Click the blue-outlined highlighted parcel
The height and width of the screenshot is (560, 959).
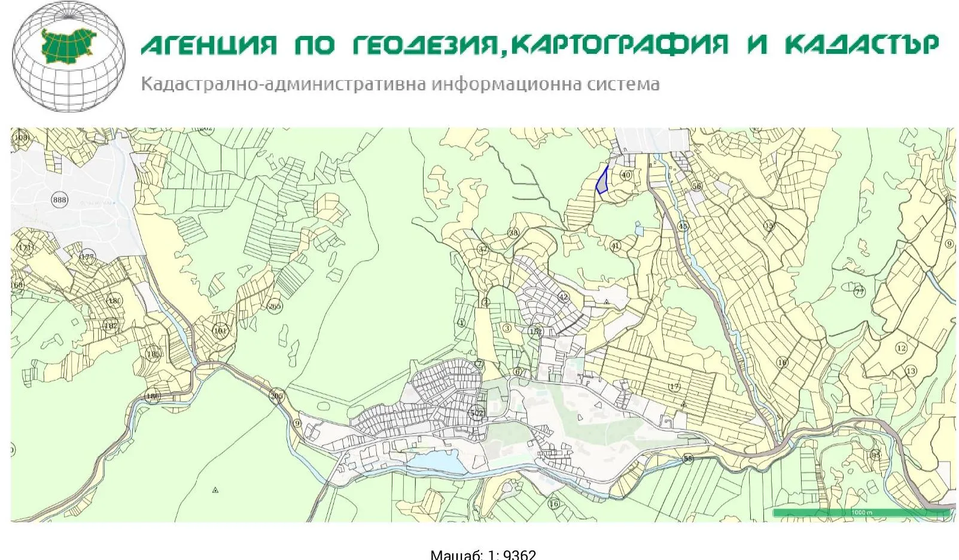(602, 181)
